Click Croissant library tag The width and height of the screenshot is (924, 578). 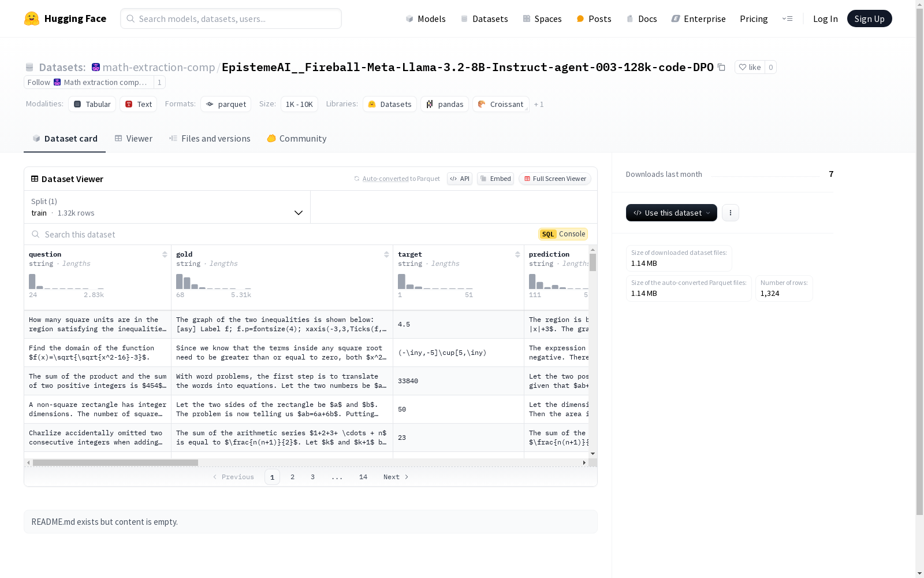coord(501,104)
